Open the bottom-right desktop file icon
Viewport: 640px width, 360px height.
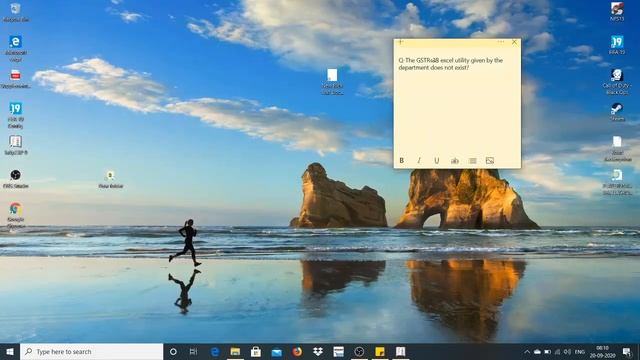pyautogui.click(x=617, y=182)
